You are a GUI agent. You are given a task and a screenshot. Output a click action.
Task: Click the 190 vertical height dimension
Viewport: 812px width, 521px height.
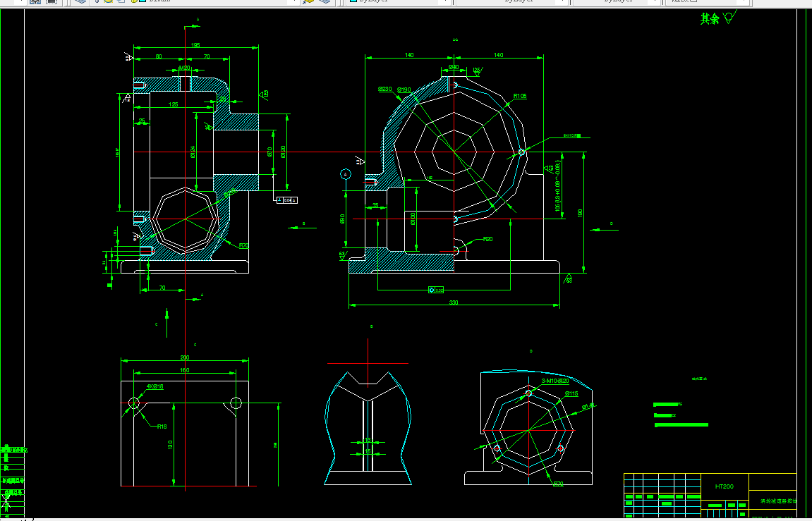580,213
